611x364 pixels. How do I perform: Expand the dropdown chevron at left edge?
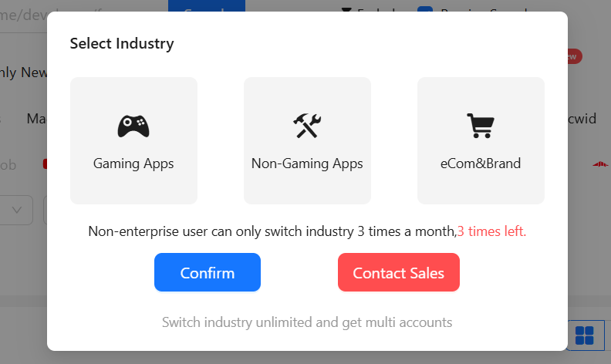coord(19,209)
